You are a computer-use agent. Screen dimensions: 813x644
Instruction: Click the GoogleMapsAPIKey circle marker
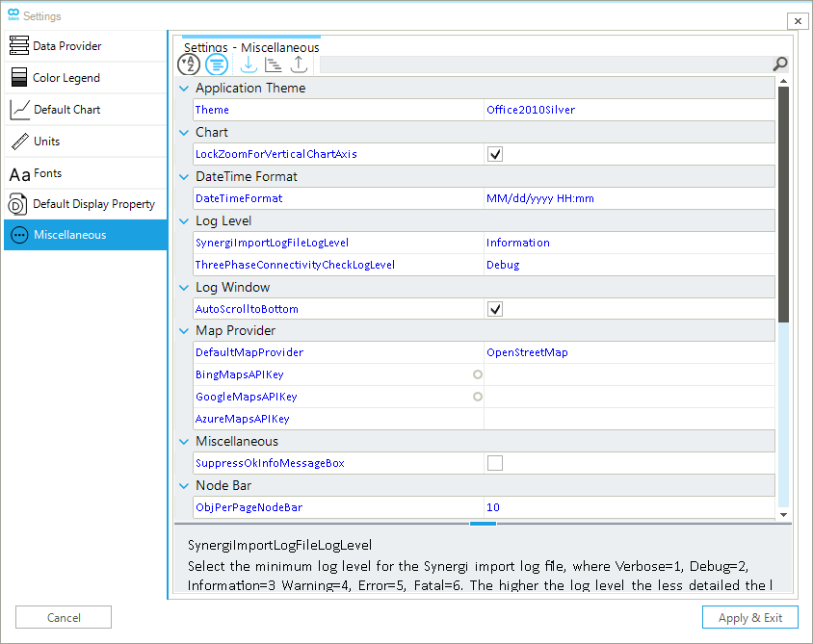tap(478, 397)
